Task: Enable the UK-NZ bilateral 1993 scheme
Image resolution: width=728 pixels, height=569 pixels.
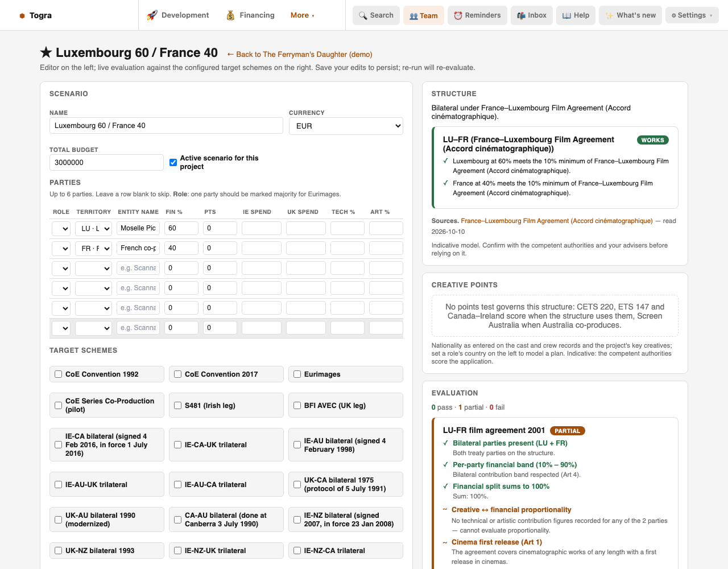Action: pyautogui.click(x=58, y=551)
